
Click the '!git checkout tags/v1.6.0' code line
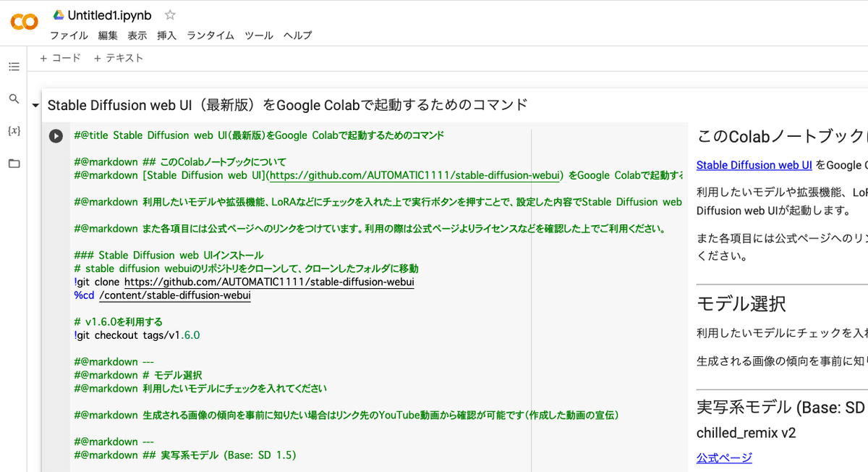[x=137, y=335]
